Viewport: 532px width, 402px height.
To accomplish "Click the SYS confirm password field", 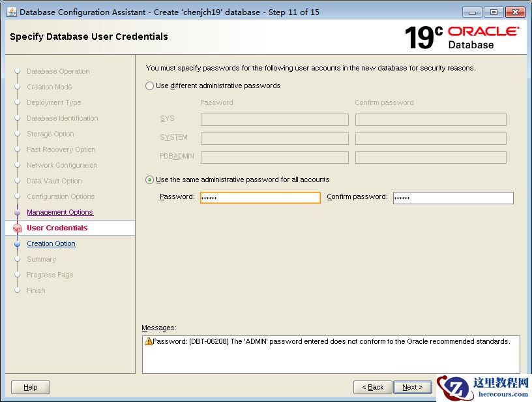I will 431,119.
